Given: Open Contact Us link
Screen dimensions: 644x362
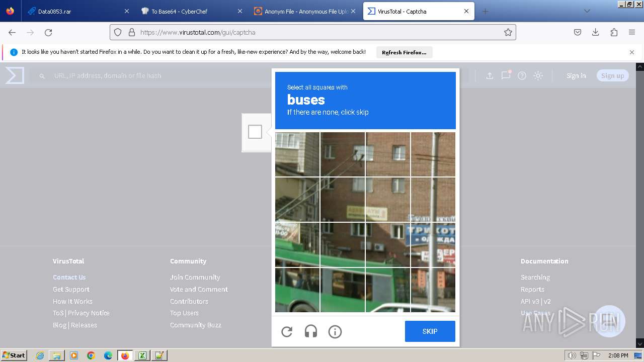Looking at the screenshot, I should 69,277.
